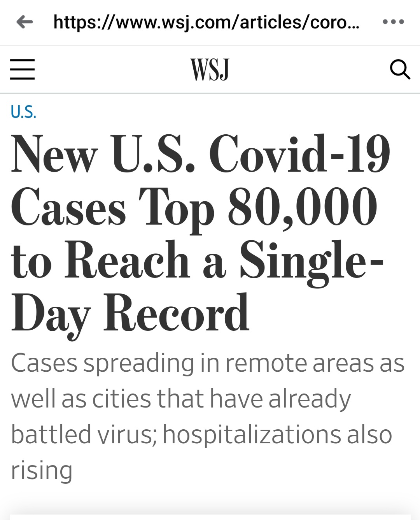Click the word 'rising' in the subheading
The height and width of the screenshot is (520, 420).
pyautogui.click(x=42, y=471)
